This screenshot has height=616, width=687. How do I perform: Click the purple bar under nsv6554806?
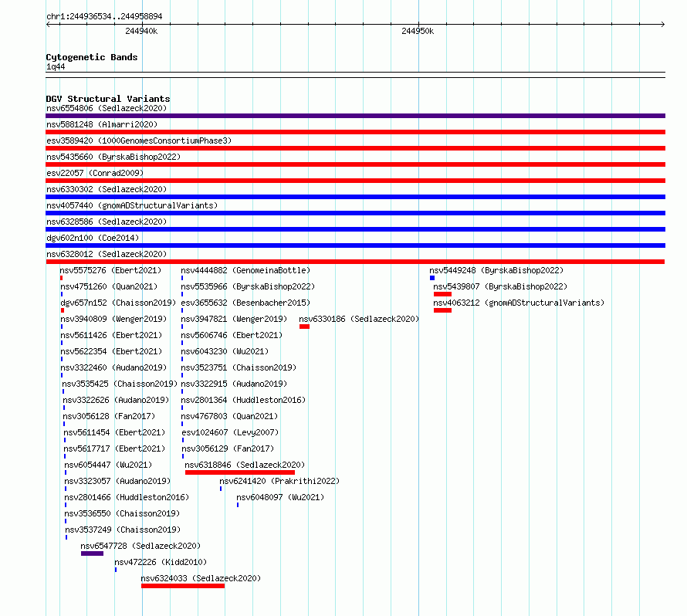355,116
